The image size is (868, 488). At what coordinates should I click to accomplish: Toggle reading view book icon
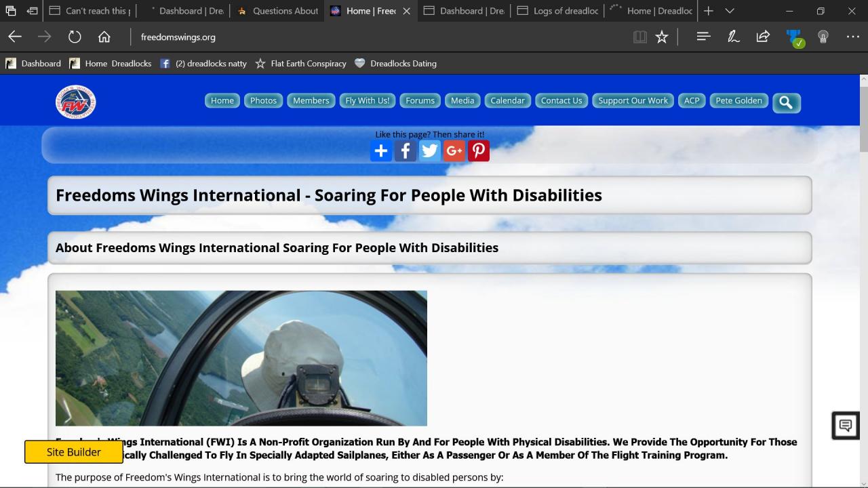coord(639,37)
